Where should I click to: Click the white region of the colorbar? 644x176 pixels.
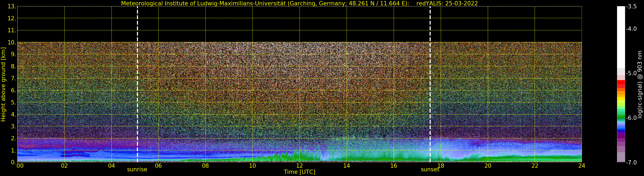(x=621, y=37)
